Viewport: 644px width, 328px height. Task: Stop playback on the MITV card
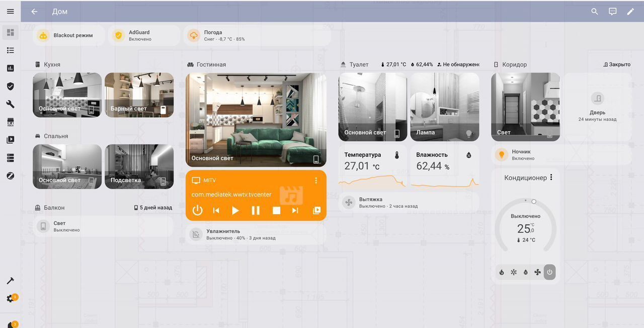pyautogui.click(x=276, y=210)
